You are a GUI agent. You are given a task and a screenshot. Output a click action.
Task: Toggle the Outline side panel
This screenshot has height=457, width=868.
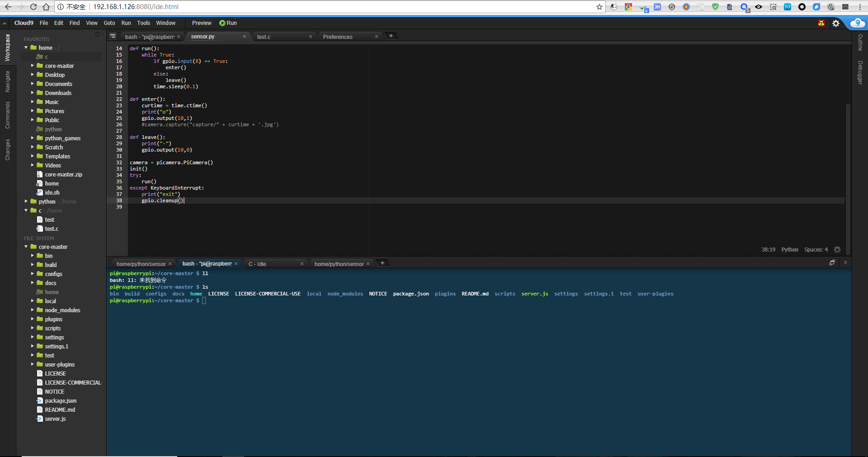(x=860, y=43)
